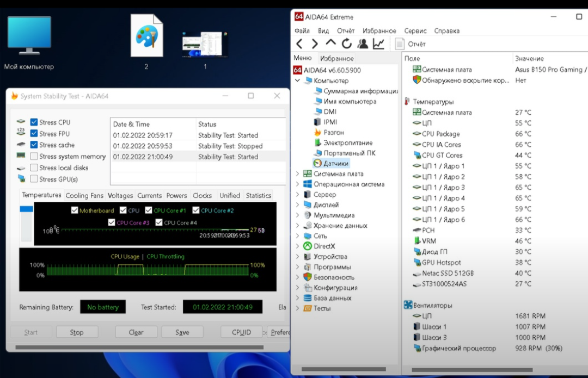
Task: Expand Программы tree node
Action: (x=297, y=267)
